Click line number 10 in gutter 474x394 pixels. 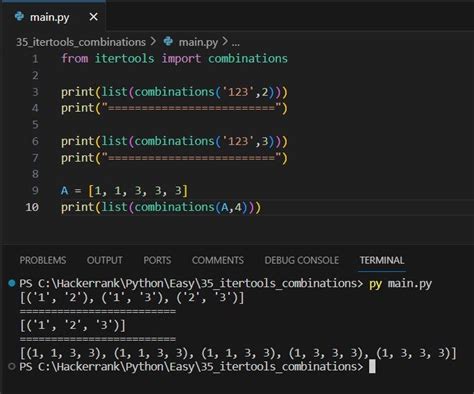32,207
